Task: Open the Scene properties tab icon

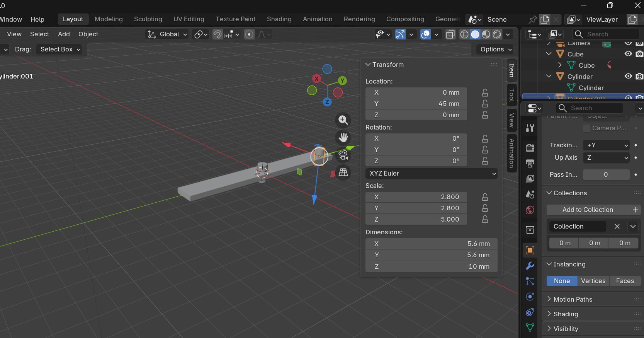Action: pos(530,194)
